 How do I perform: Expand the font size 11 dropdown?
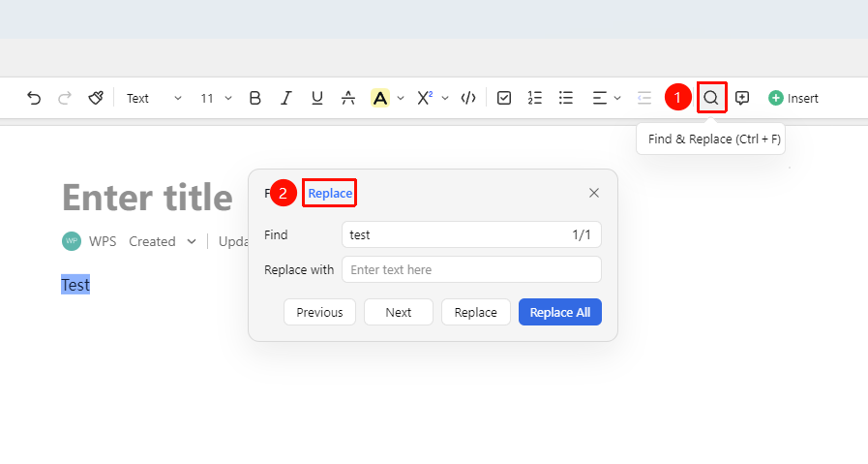[x=216, y=98]
